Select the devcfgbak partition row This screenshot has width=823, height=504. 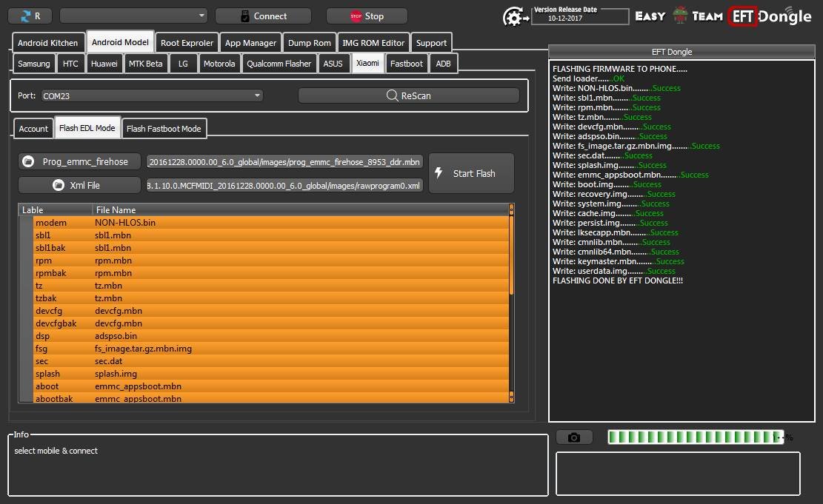(271, 323)
